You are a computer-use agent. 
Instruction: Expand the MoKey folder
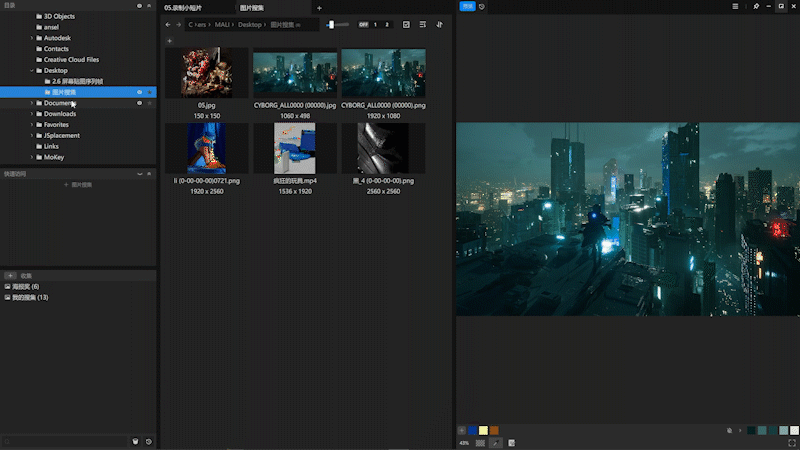32,157
